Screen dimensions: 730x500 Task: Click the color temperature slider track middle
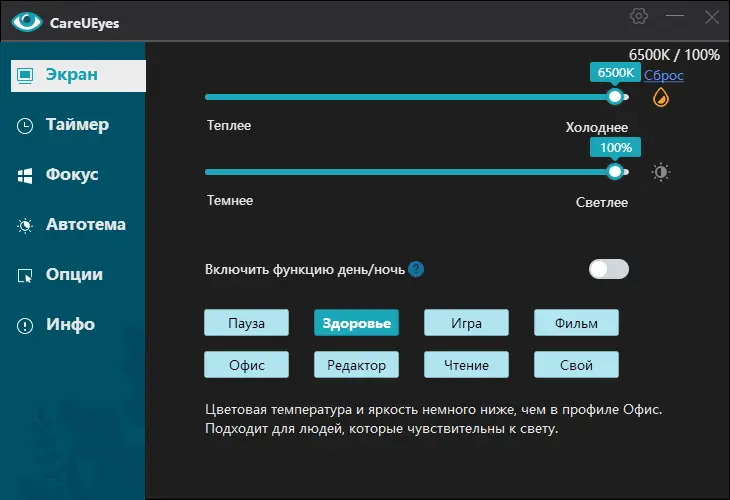417,97
